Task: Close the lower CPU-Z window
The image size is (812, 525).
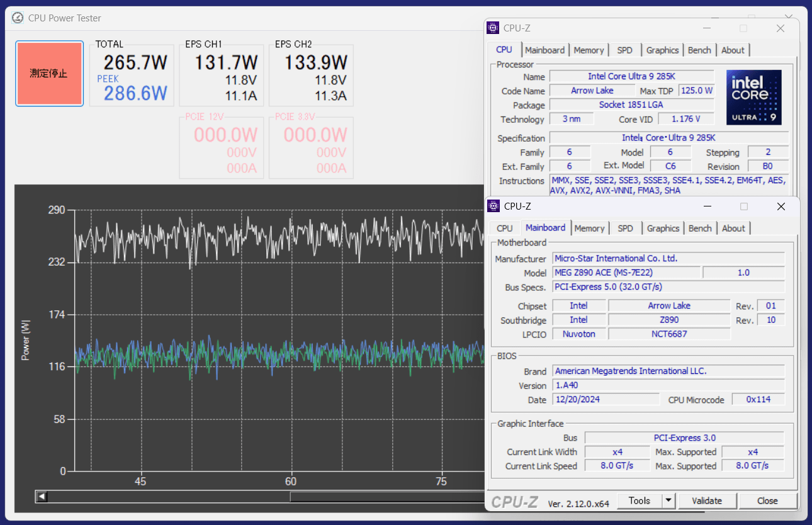Action: pyautogui.click(x=781, y=206)
